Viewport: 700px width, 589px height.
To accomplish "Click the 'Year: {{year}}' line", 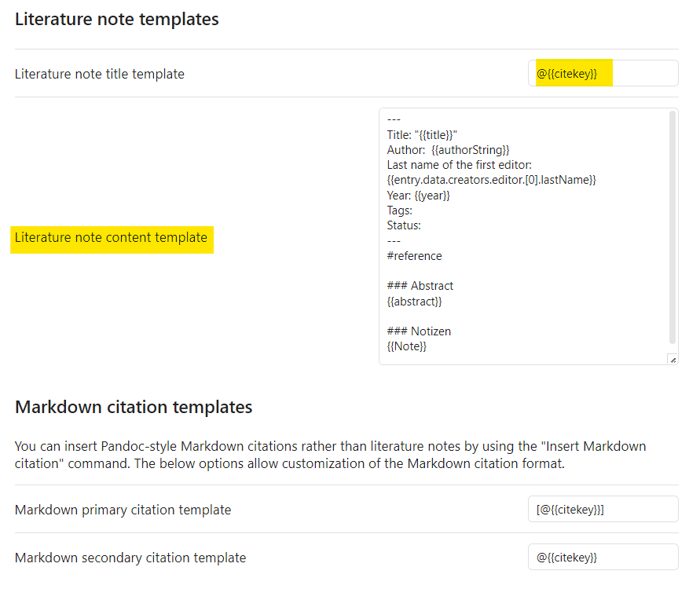I will pyautogui.click(x=418, y=196).
